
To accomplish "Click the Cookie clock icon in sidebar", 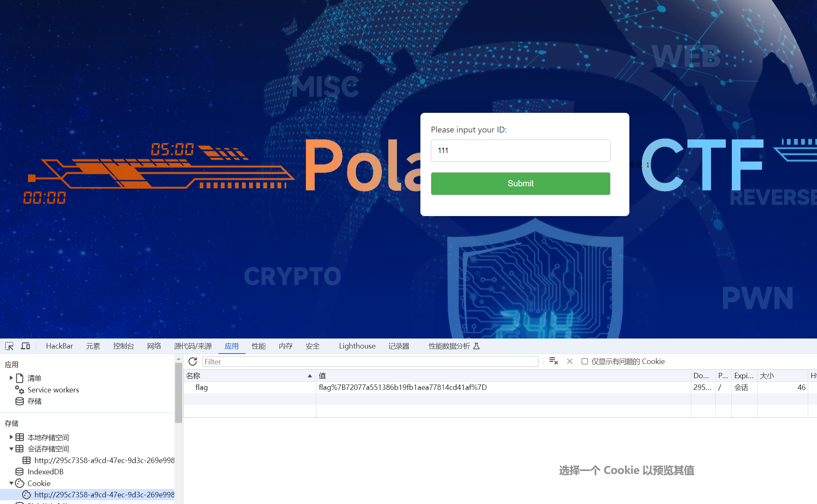I will (19, 483).
